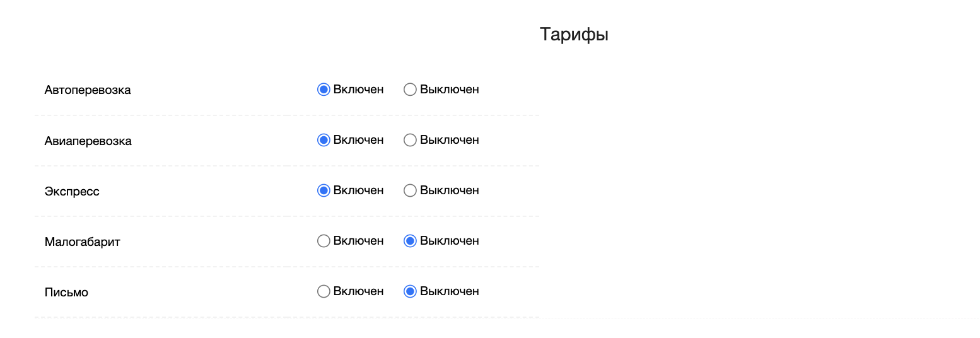Viewport: 980px width, 338px height.
Task: Disable the Автоперевозка tariff radio button
Action: pyautogui.click(x=410, y=90)
